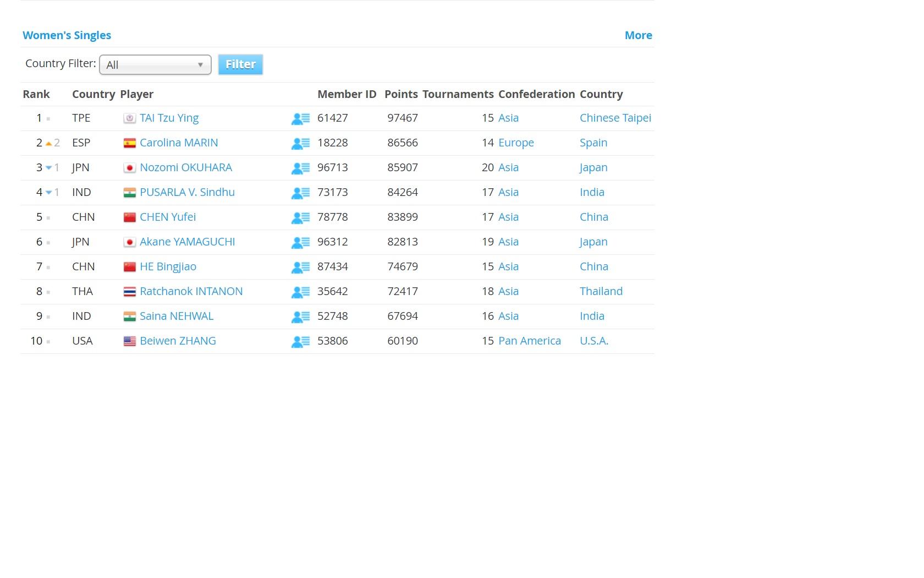Click the Member ID column header
The image size is (924, 578).
(347, 94)
